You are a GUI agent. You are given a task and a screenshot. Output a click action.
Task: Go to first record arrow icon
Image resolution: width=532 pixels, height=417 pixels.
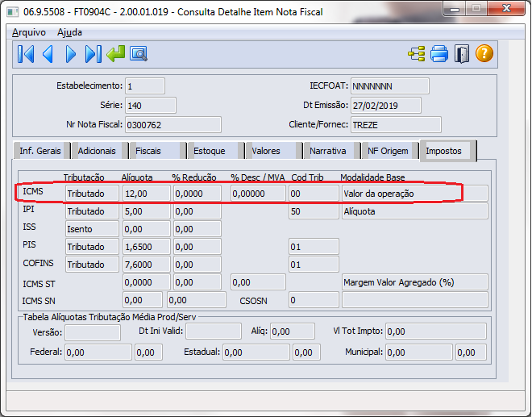pyautogui.click(x=26, y=54)
